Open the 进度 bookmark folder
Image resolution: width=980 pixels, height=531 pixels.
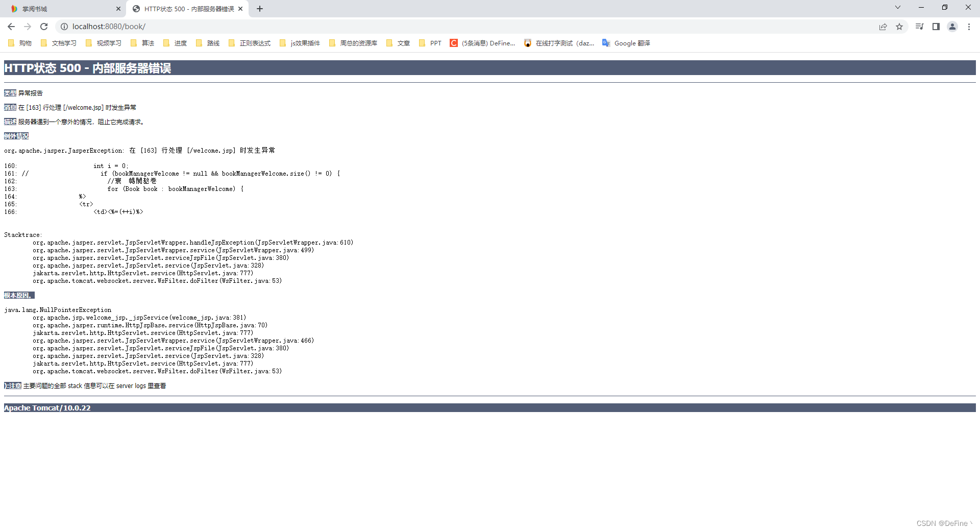[x=175, y=43]
